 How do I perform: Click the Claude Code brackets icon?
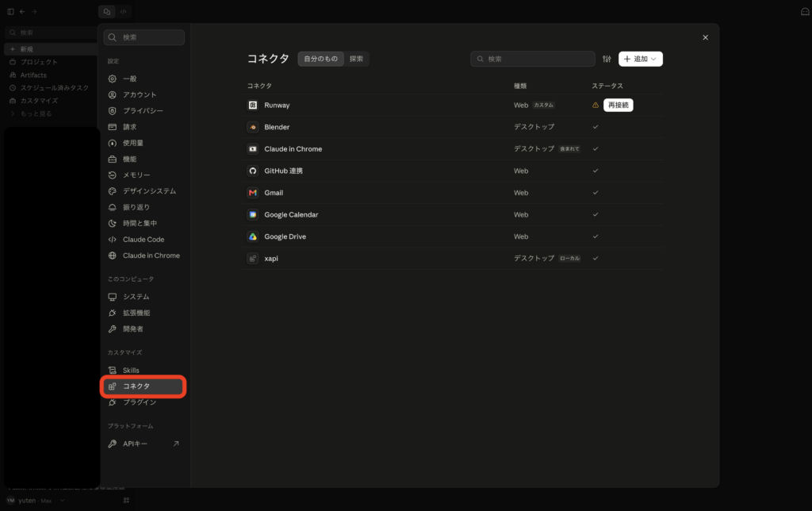coord(113,240)
